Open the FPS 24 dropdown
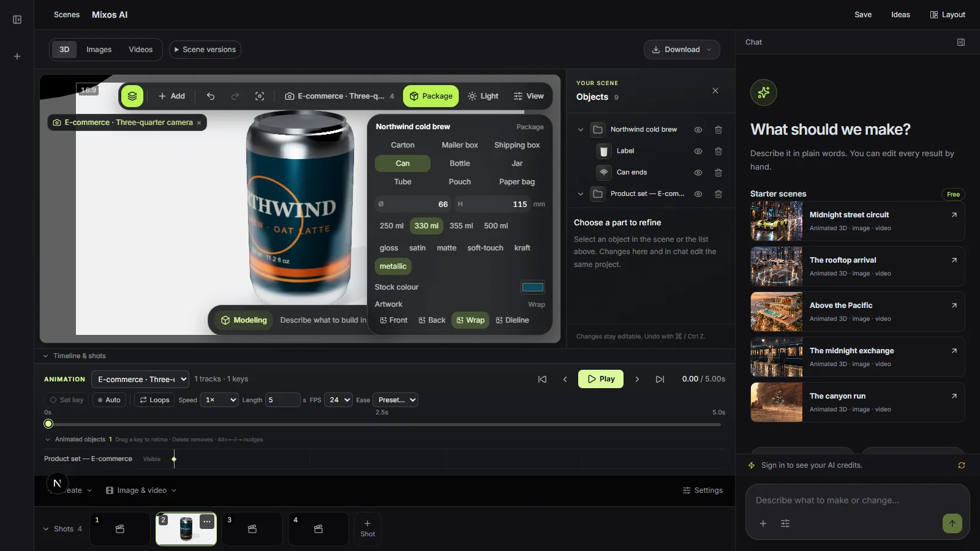Screen dimensions: 980x551 339,400
